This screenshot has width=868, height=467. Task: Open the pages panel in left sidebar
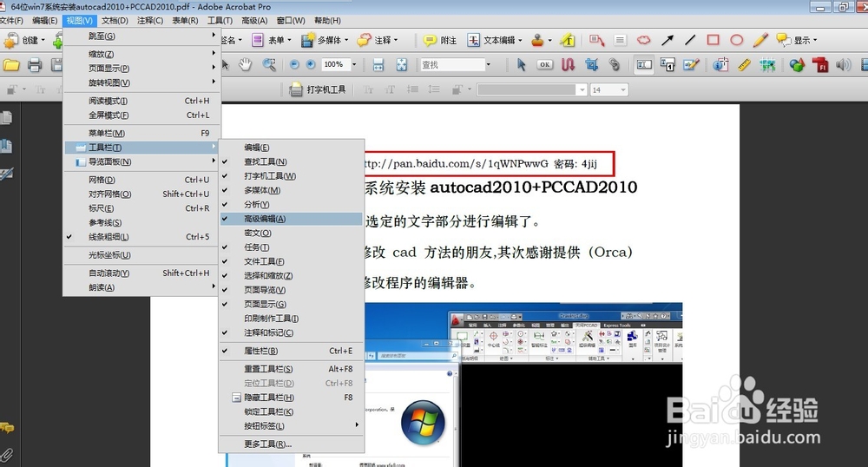(x=7, y=118)
